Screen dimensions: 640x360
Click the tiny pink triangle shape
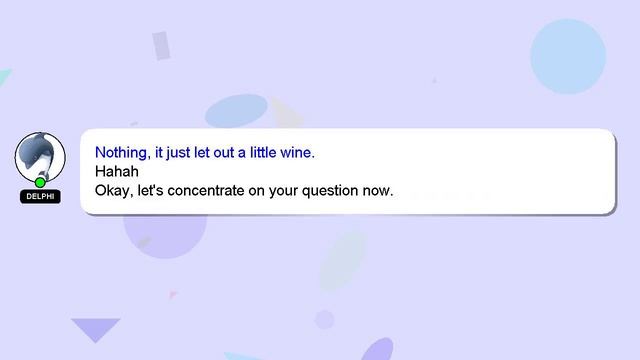pos(173,294)
